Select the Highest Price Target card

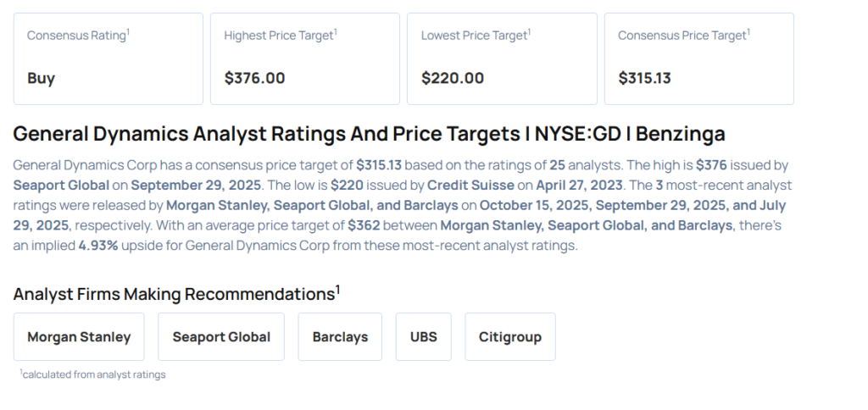pos(305,58)
